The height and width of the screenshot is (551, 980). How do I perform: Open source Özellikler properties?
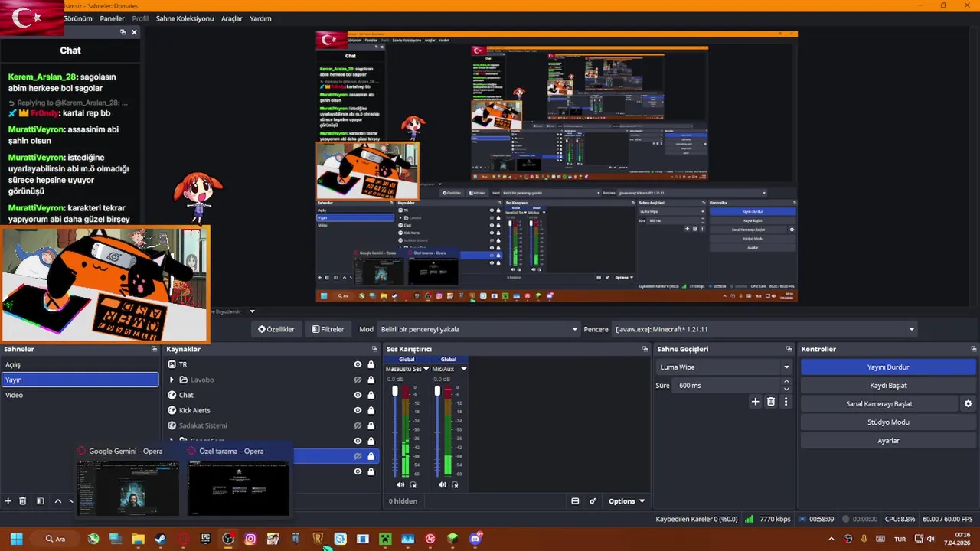(276, 329)
